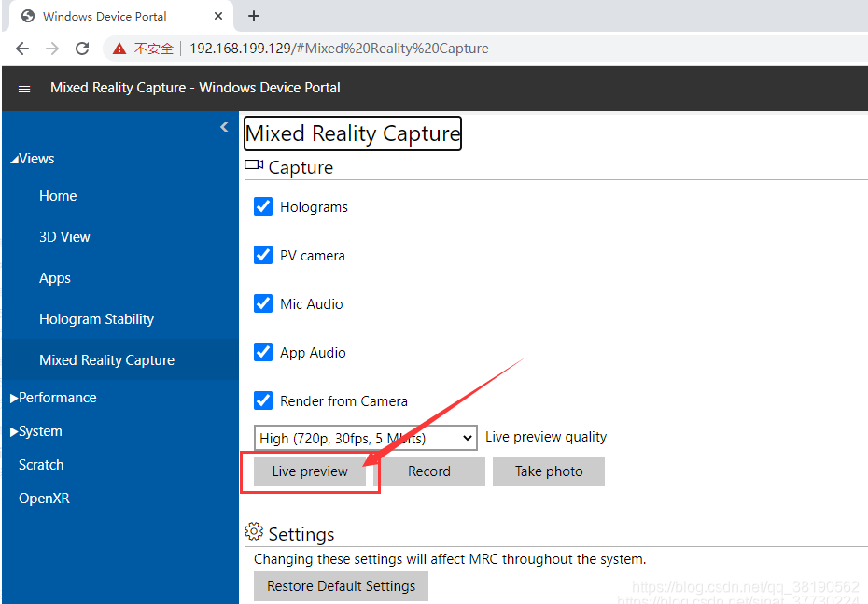Open Scratch in the sidebar
The width and height of the screenshot is (868, 604).
click(41, 465)
